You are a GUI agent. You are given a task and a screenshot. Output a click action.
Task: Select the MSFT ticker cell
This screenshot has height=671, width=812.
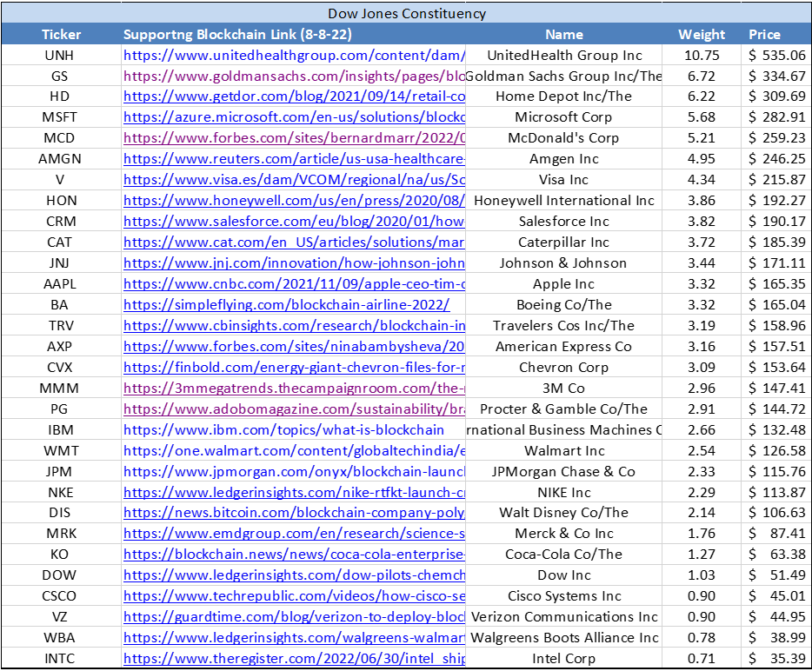(x=60, y=117)
